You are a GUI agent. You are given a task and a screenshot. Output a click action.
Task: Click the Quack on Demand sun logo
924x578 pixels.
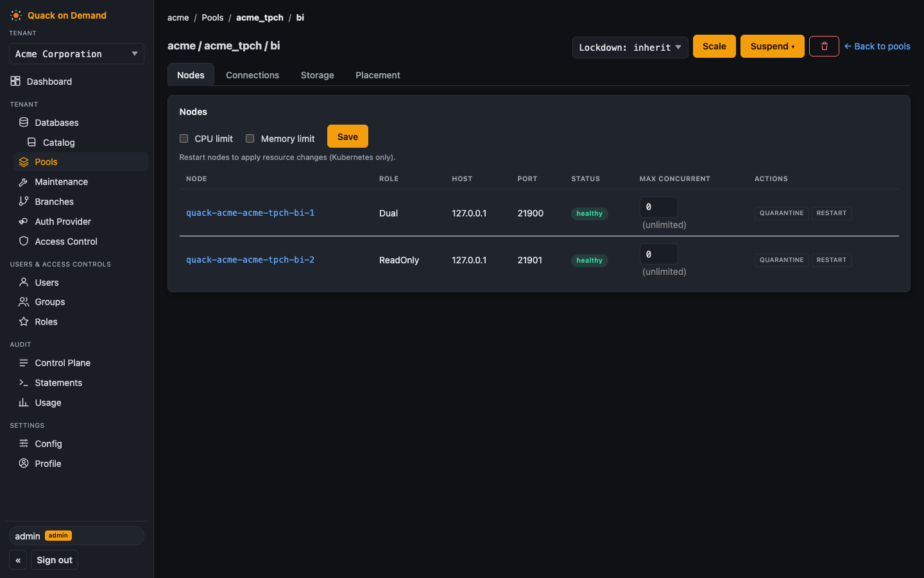pos(16,15)
